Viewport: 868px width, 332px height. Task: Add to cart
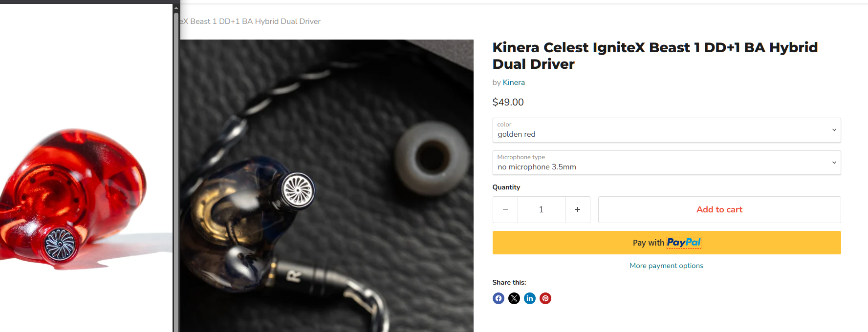point(719,209)
